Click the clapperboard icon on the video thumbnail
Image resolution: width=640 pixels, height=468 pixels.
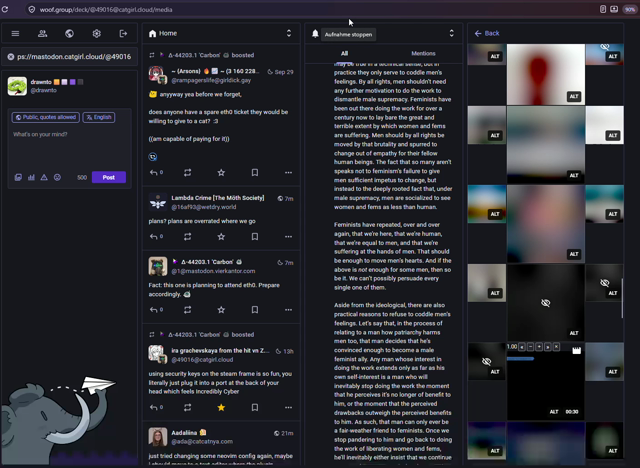pos(576,350)
